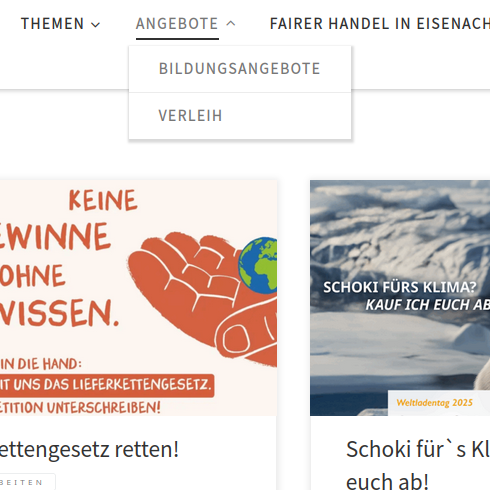This screenshot has width=490, height=490.
Task: Click the globe illustration on the poster
Action: [258, 265]
